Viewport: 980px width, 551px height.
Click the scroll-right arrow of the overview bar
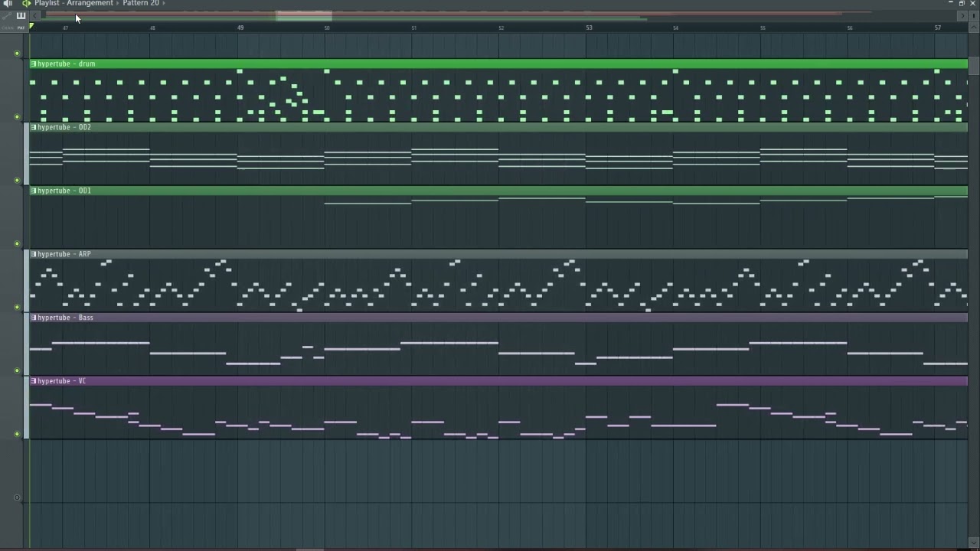click(962, 16)
